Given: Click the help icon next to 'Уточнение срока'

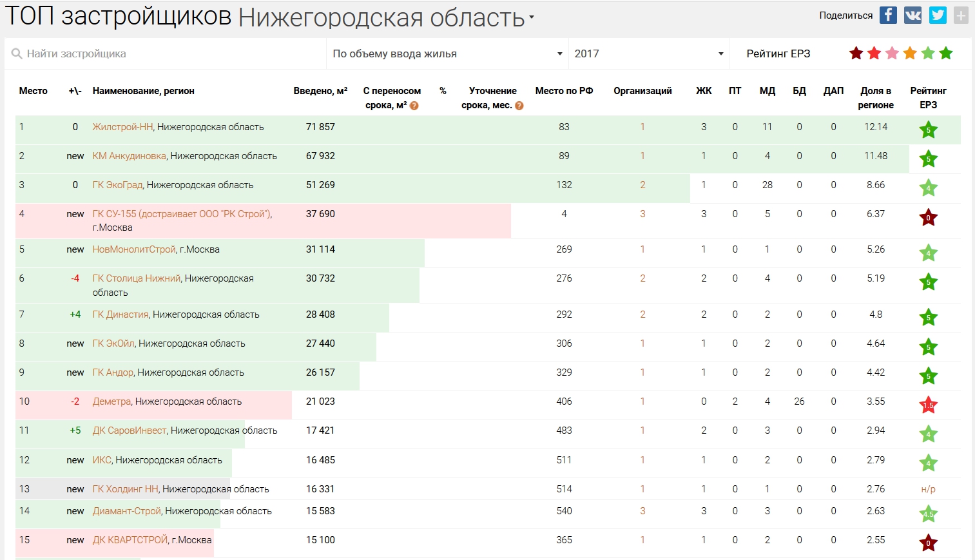Looking at the screenshot, I should tap(519, 106).
